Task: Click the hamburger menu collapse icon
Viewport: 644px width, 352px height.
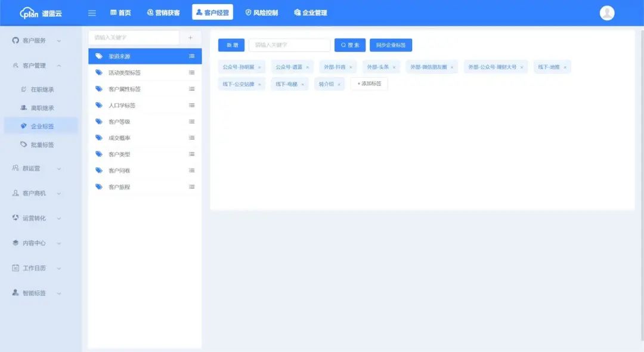Action: click(92, 13)
